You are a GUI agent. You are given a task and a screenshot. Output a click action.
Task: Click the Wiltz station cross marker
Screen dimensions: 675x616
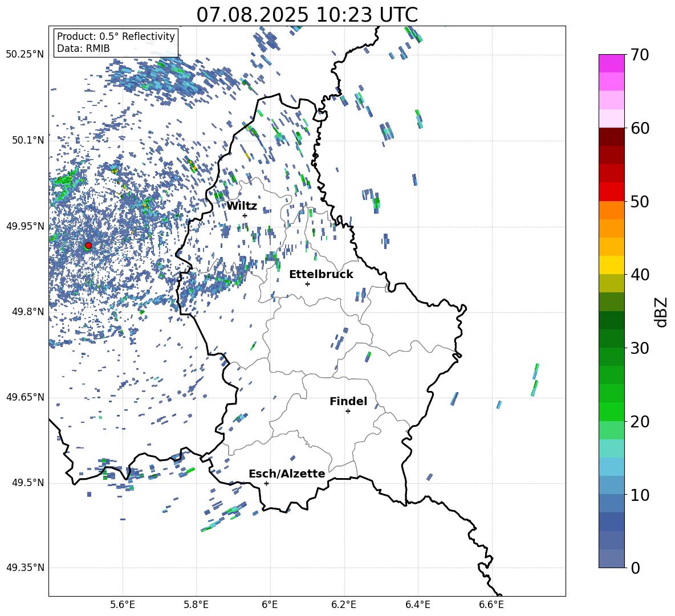pos(245,215)
